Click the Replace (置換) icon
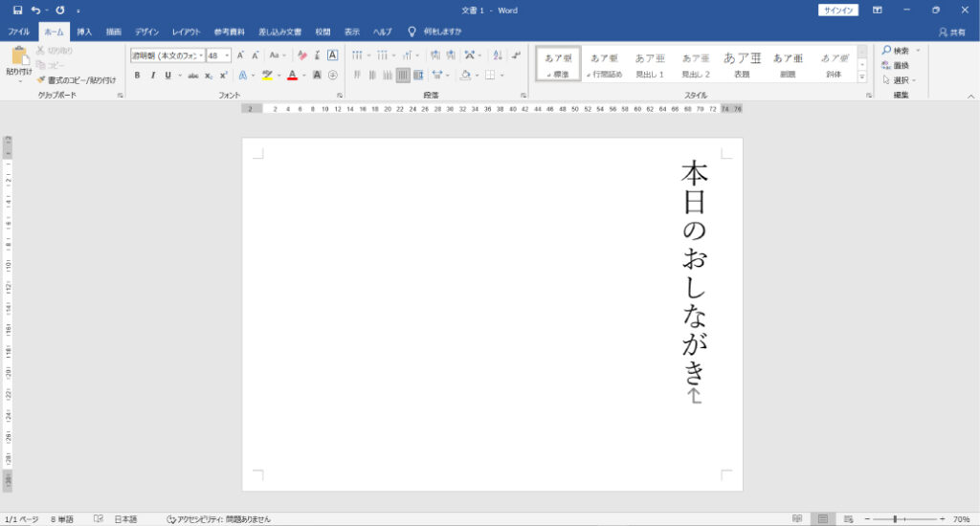Viewport: 980px width, 526px height. [x=896, y=66]
